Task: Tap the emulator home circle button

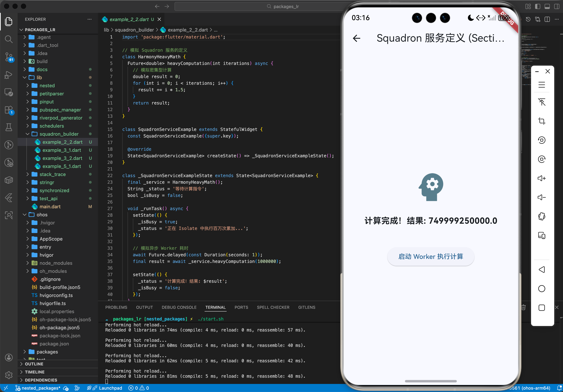Action: (541, 289)
